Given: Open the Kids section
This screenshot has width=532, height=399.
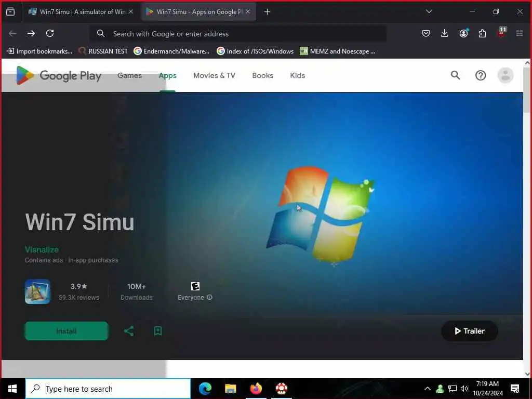Looking at the screenshot, I should [x=298, y=75].
